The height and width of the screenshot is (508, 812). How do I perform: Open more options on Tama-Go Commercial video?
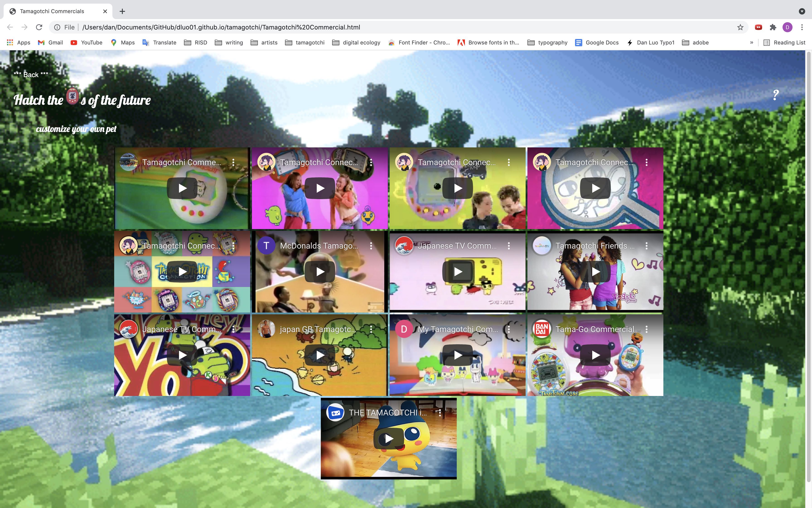(647, 329)
